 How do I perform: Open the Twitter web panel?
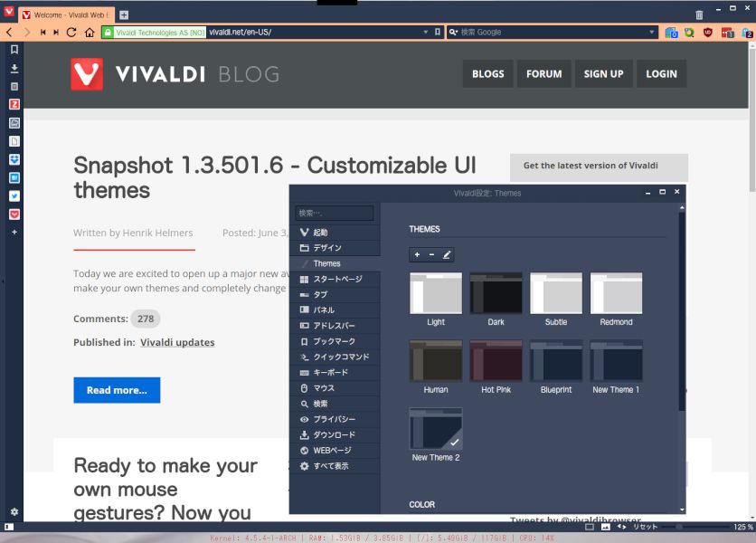point(14,196)
